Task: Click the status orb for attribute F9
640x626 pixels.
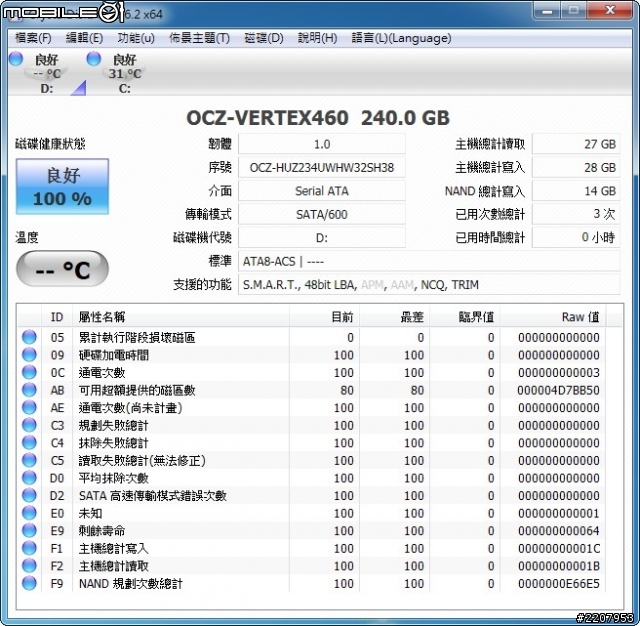Action: 29,583
